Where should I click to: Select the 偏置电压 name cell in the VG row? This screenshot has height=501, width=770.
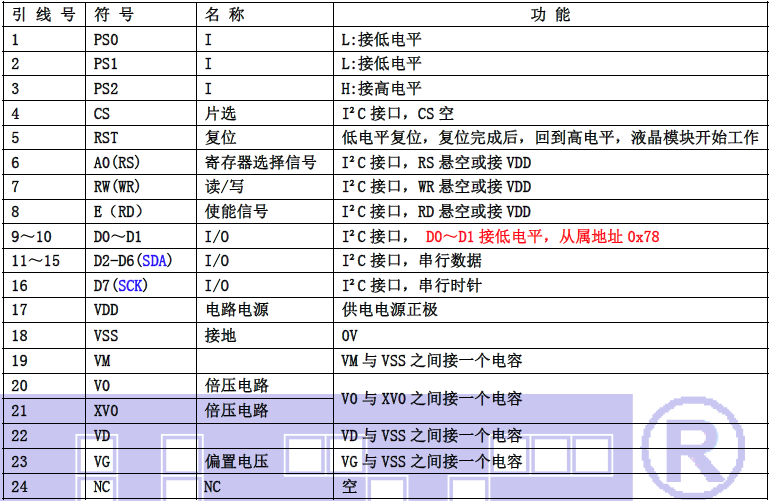pyautogui.click(x=237, y=461)
